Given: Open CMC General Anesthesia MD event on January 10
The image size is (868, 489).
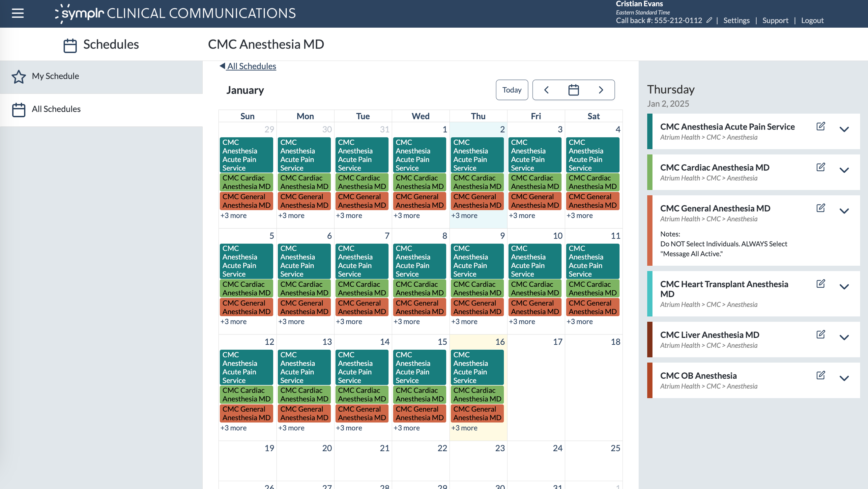Looking at the screenshot, I should 535,307.
